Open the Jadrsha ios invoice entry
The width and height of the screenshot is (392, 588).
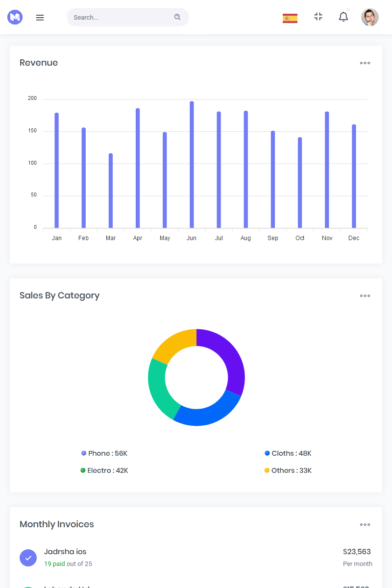[x=65, y=552]
